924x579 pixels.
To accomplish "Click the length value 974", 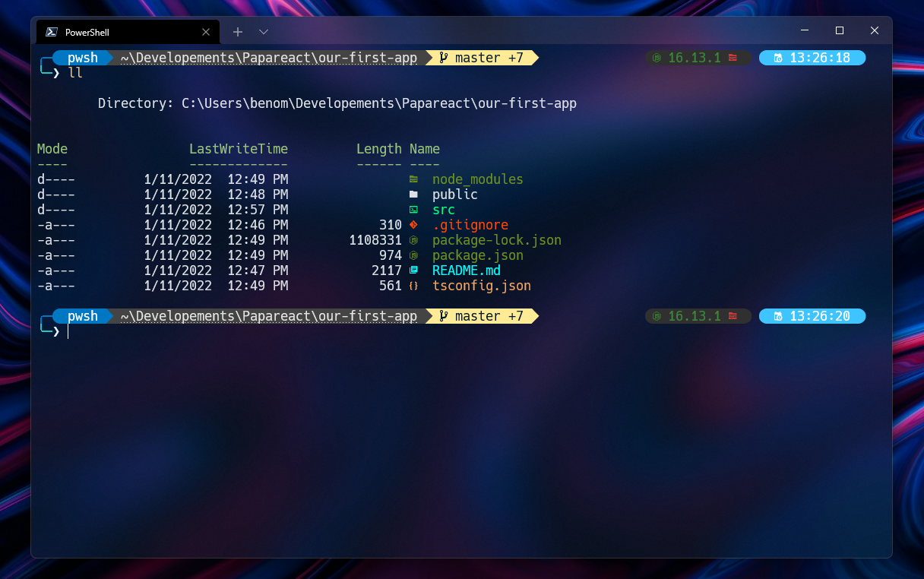I will pos(391,255).
